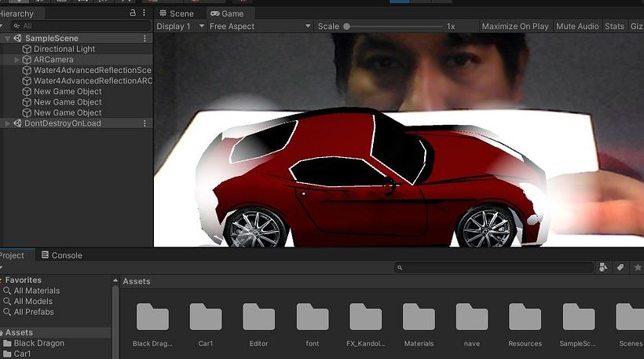Open the Materials folder in Assets
The height and width of the screenshot is (359, 644).
(x=419, y=317)
